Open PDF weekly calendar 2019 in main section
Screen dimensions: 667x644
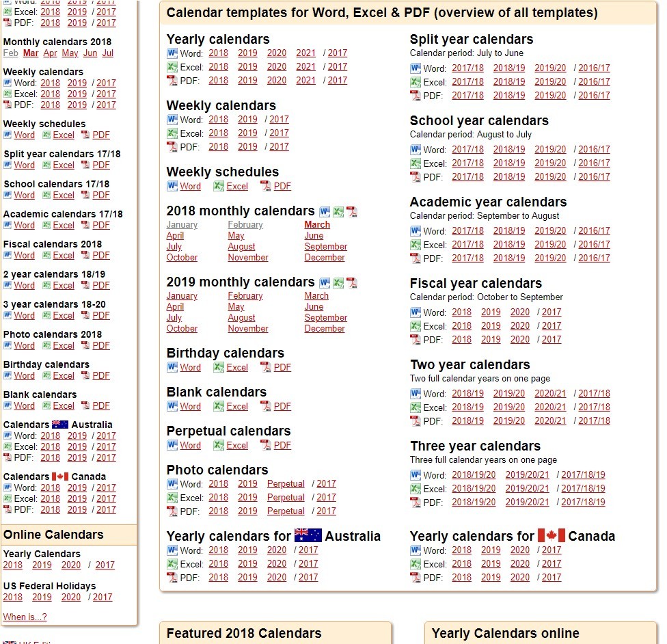tap(247, 147)
